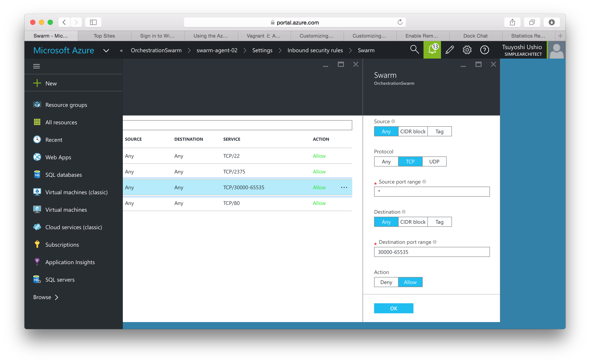590x364 pixels.
Task: Click Source info icon
Action: [393, 121]
